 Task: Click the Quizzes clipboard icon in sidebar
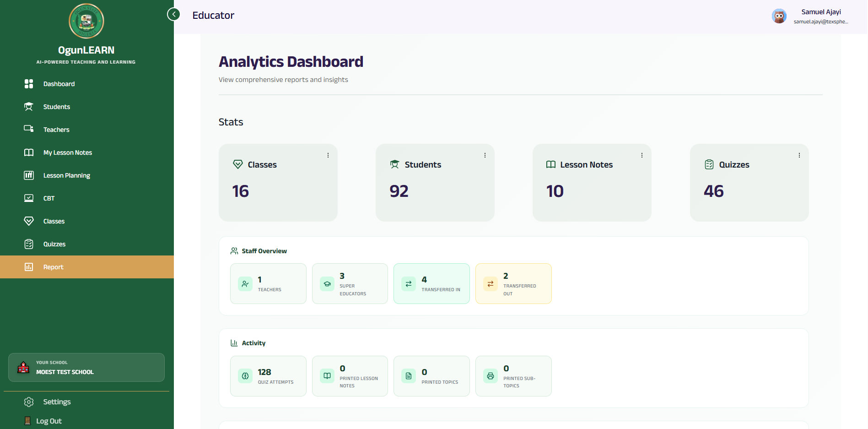pos(29,244)
